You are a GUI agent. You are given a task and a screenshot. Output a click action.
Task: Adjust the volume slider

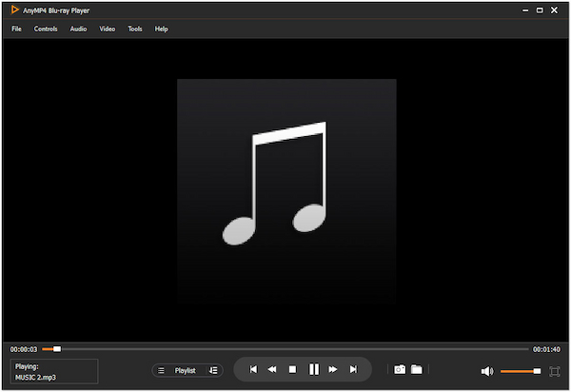(521, 371)
